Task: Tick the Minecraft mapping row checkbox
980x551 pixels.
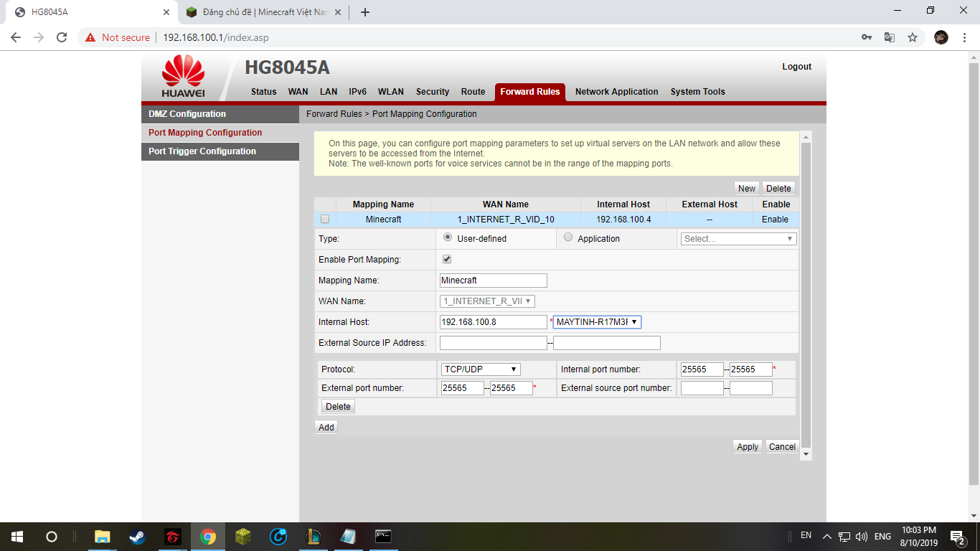Action: pos(325,220)
